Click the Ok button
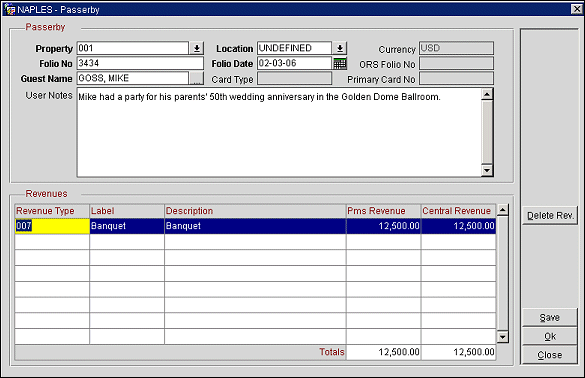This screenshot has width=585, height=378. coord(550,337)
